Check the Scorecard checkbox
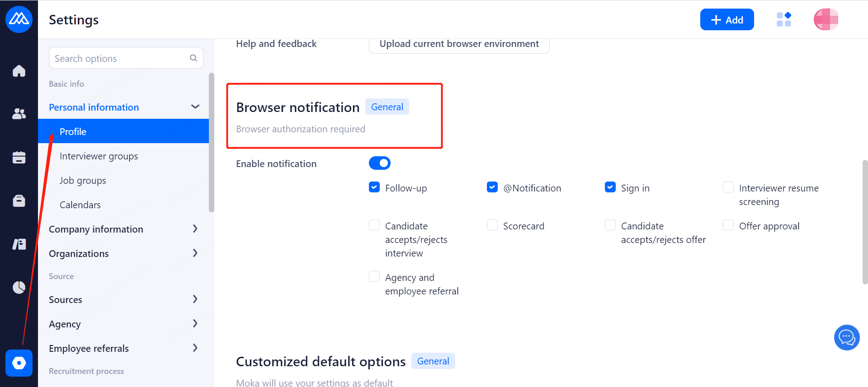 492,225
